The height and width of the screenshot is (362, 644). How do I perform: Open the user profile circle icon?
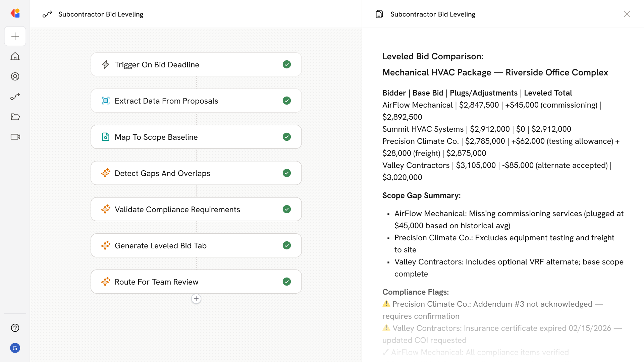click(15, 76)
